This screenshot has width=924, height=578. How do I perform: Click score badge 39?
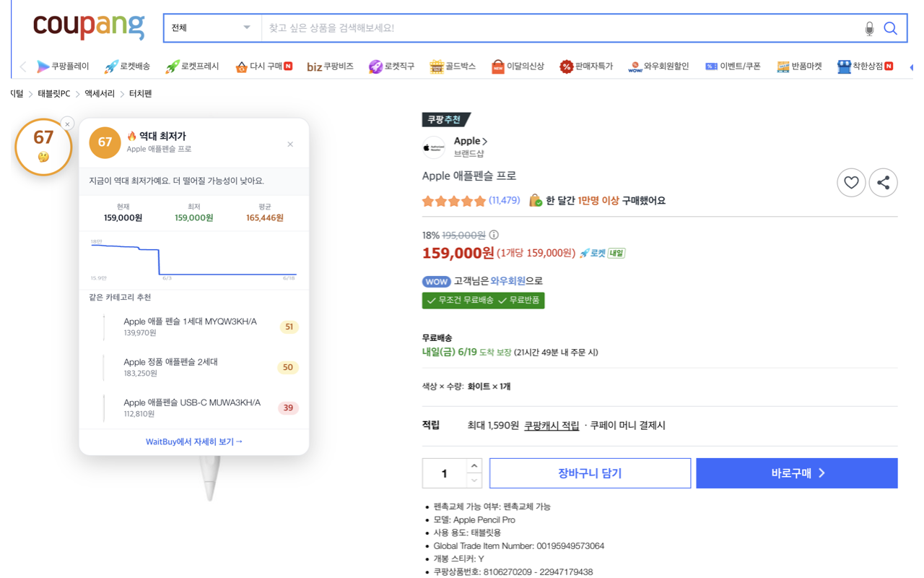(288, 407)
